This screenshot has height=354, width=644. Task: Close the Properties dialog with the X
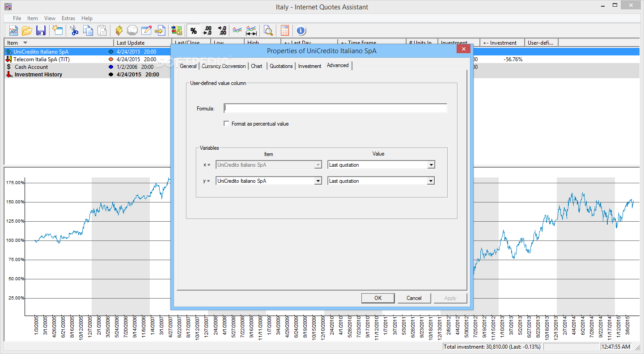click(463, 49)
